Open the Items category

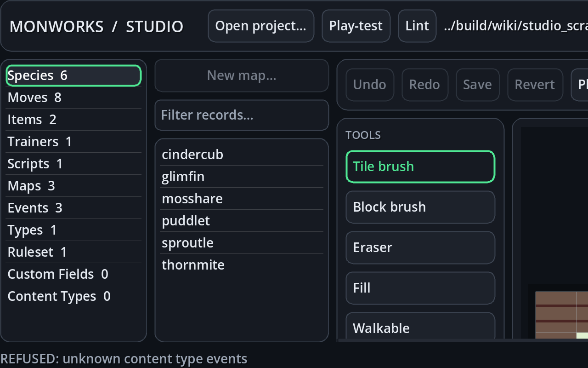(73, 120)
